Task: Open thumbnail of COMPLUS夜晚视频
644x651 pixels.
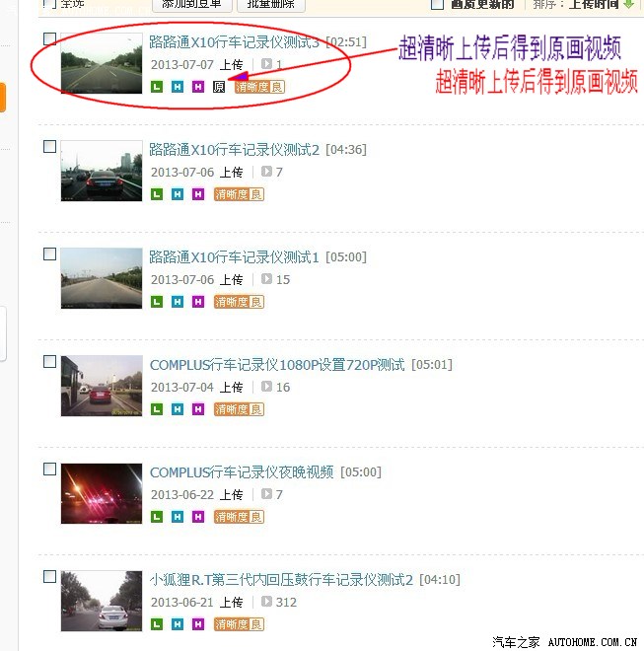Action: coord(102,493)
